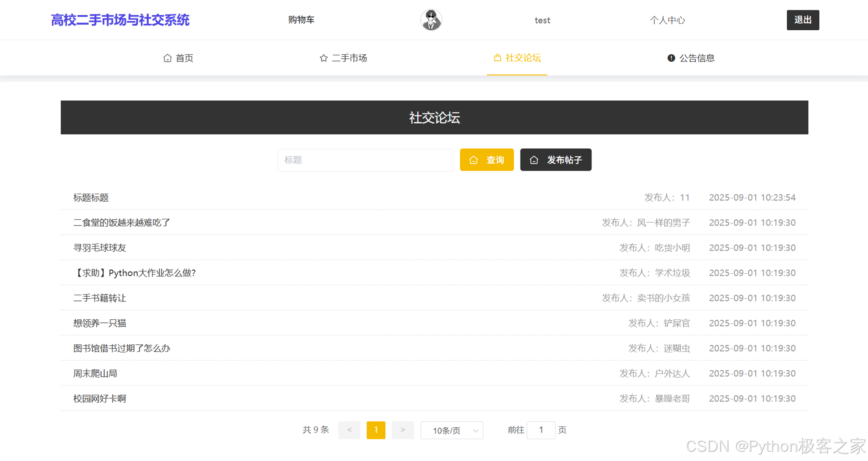Viewport: 868px width, 461px height.
Task: Open the post 【求助】Python大作业怎么做?
Action: (134, 273)
